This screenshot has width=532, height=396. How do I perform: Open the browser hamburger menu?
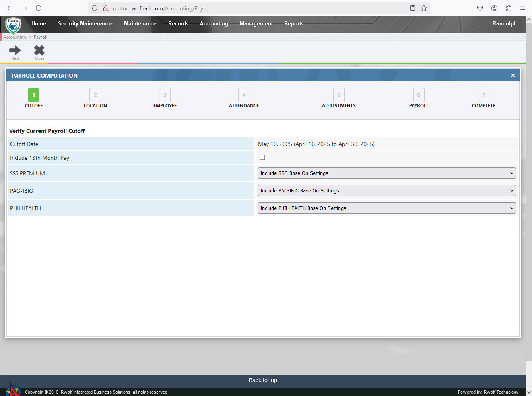pyautogui.click(x=522, y=8)
